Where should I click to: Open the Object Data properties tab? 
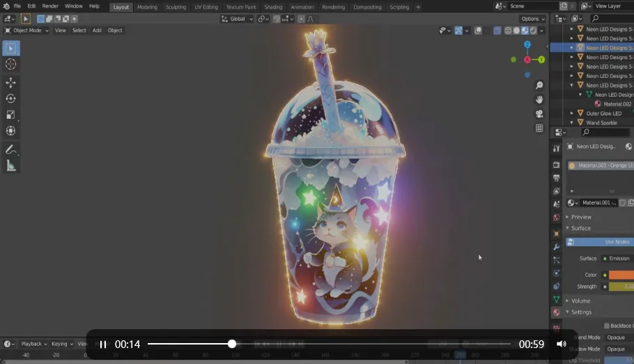click(x=557, y=299)
